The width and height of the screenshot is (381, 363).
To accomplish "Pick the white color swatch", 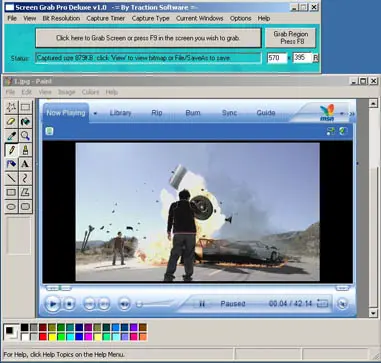I will click(25, 336).
